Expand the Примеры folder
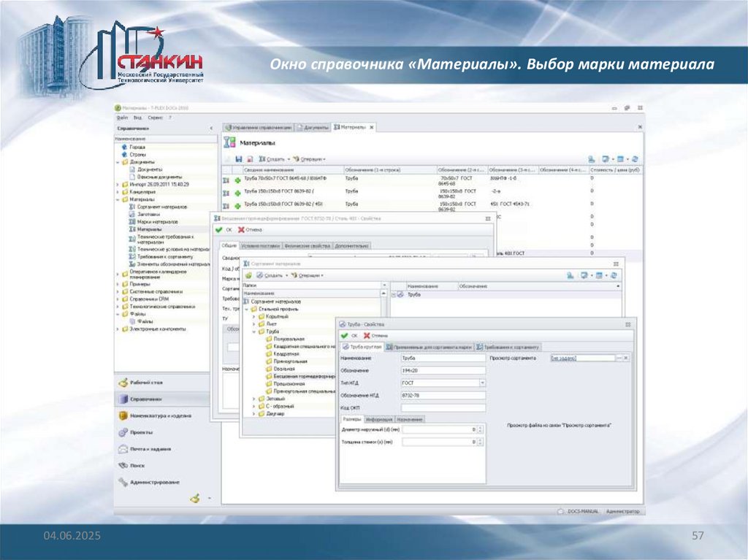Viewport: 748px width, 560px height. coord(118,284)
